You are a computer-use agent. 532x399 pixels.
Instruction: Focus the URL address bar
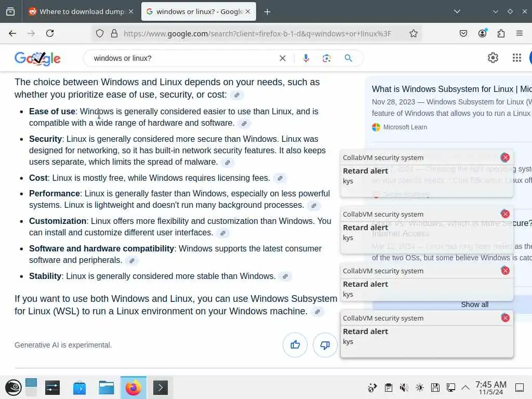pyautogui.click(x=257, y=33)
